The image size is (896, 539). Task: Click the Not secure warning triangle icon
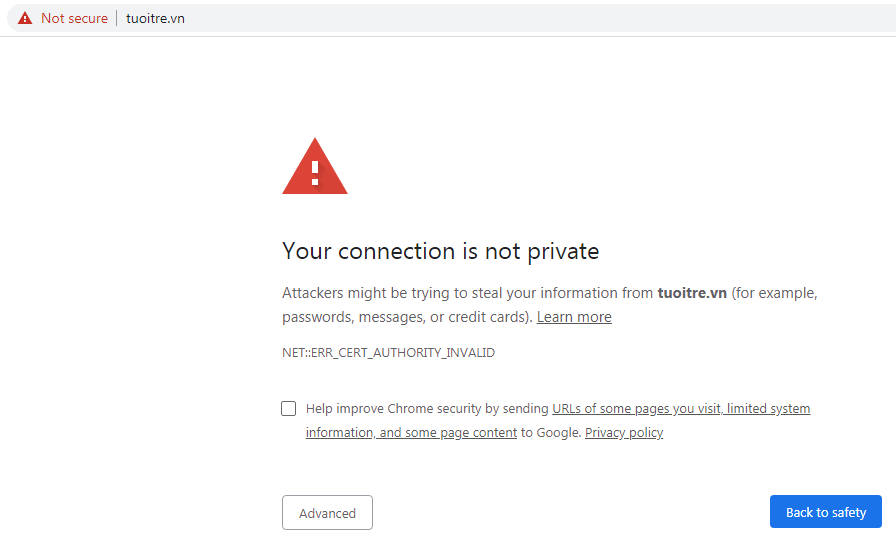point(25,18)
